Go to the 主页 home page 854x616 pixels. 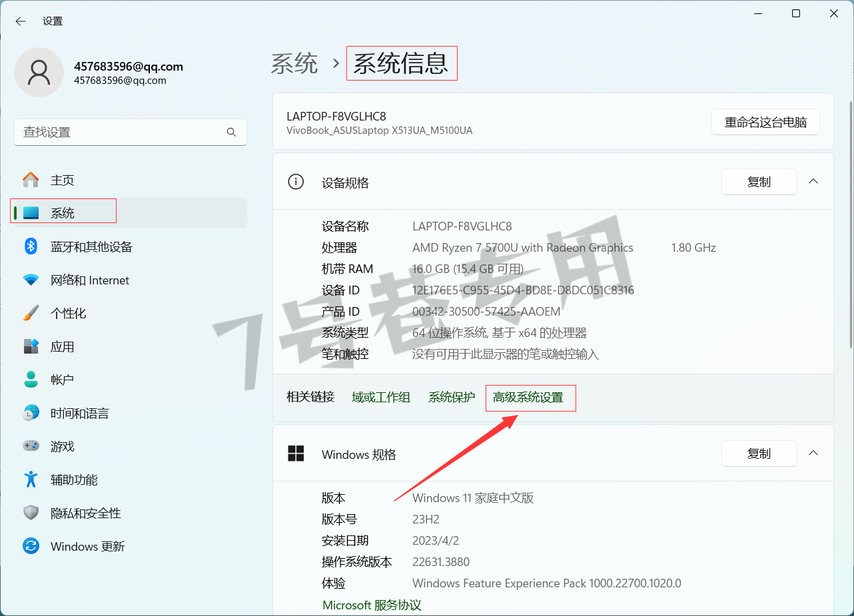131,180
